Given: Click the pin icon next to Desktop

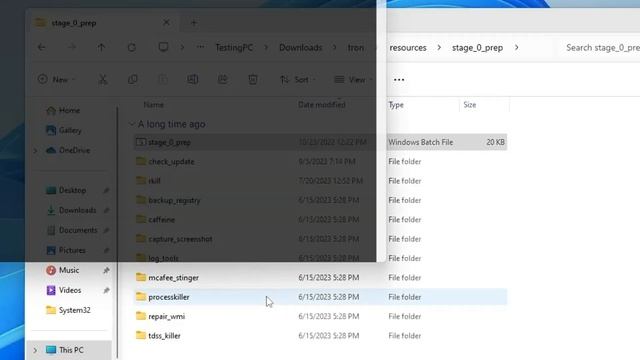Looking at the screenshot, I should pyautogui.click(x=106, y=191).
